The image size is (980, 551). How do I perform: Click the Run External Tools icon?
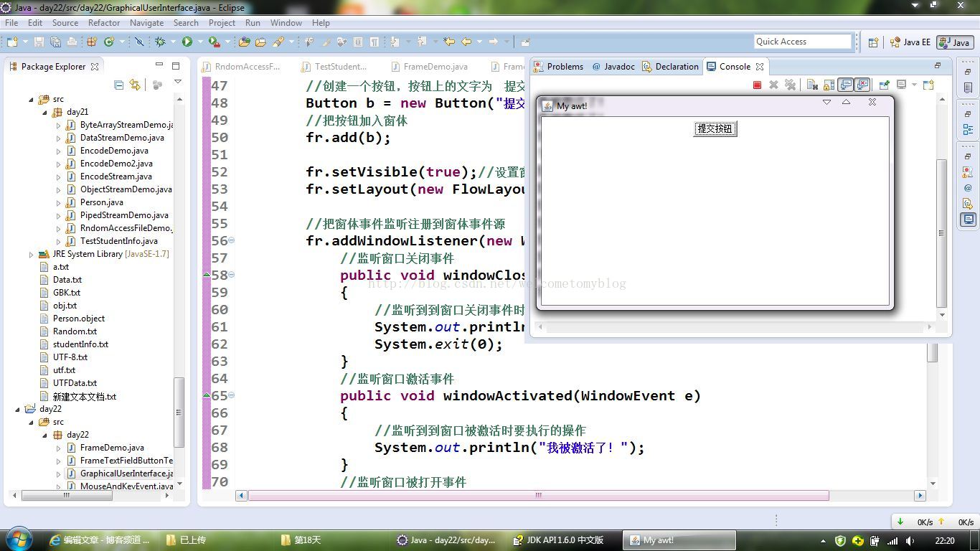point(214,42)
